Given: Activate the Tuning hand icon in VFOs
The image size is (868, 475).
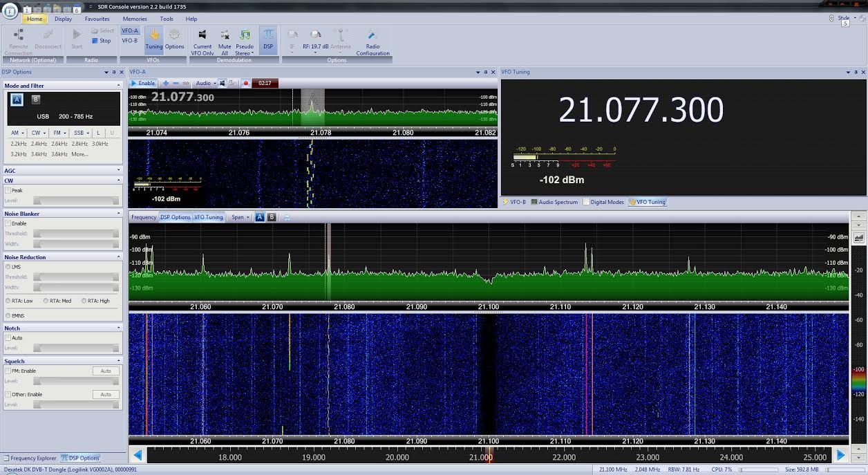Looking at the screenshot, I should click(154, 35).
